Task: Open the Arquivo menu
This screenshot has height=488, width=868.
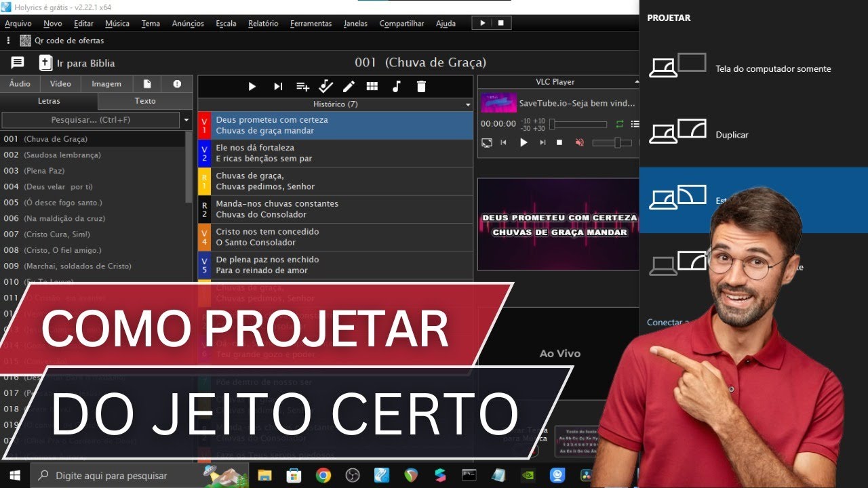Action: click(x=18, y=23)
